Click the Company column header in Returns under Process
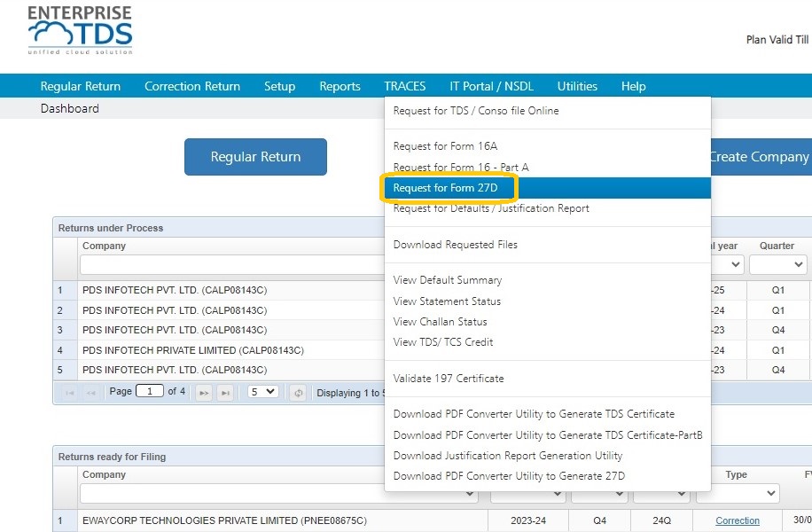This screenshot has width=812, height=532. click(104, 246)
